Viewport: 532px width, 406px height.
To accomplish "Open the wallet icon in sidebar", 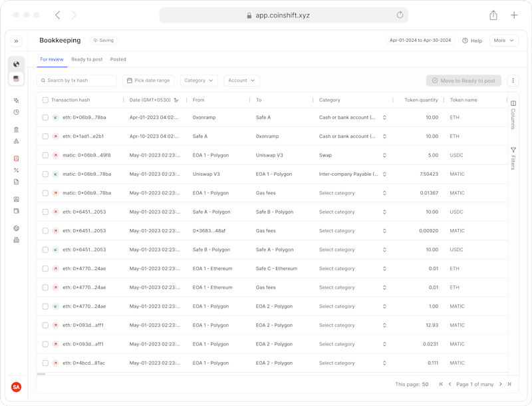I will point(16,211).
